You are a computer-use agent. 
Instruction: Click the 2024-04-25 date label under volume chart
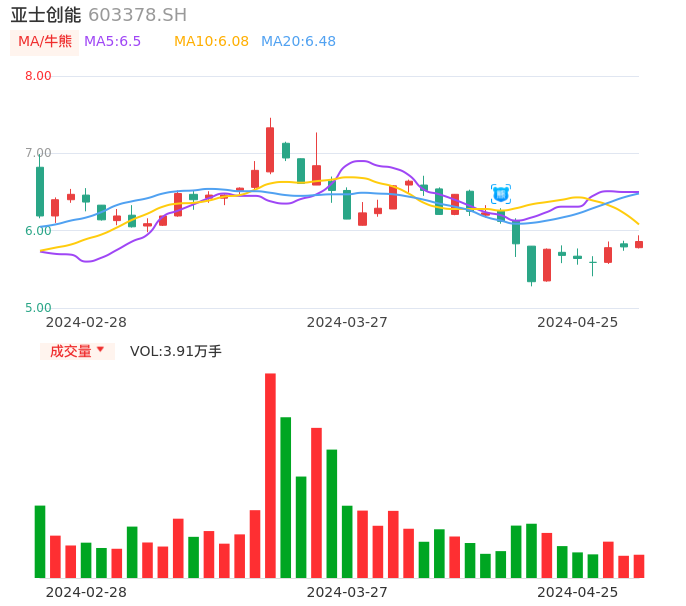[578, 592]
